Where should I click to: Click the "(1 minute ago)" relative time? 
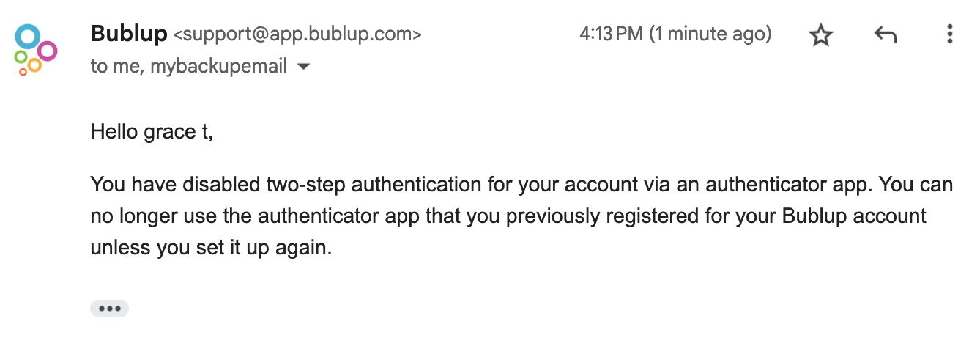click(x=710, y=34)
